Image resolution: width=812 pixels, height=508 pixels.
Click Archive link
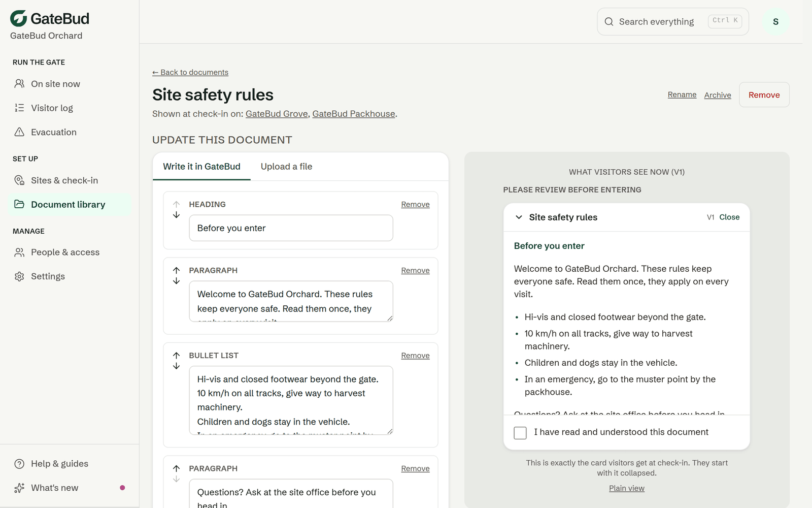coord(718,95)
